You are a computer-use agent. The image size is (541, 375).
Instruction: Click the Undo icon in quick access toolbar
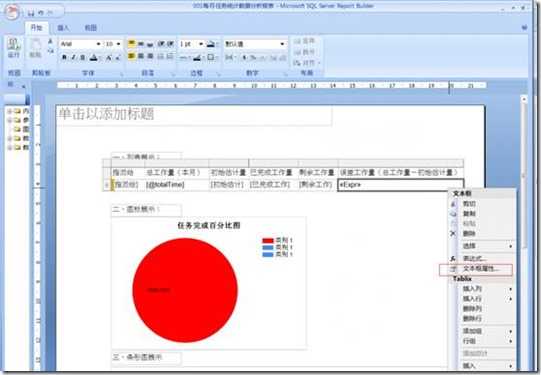tap(41, 13)
